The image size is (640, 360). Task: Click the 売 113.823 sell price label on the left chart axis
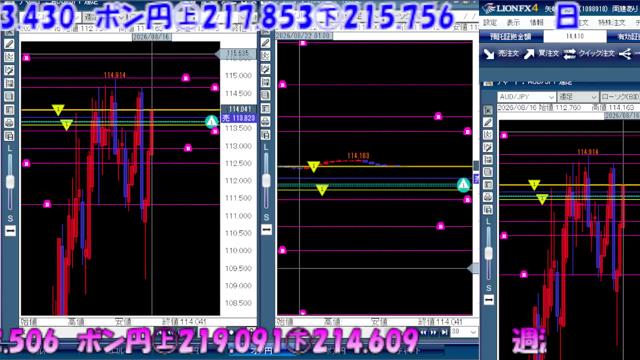click(x=239, y=118)
